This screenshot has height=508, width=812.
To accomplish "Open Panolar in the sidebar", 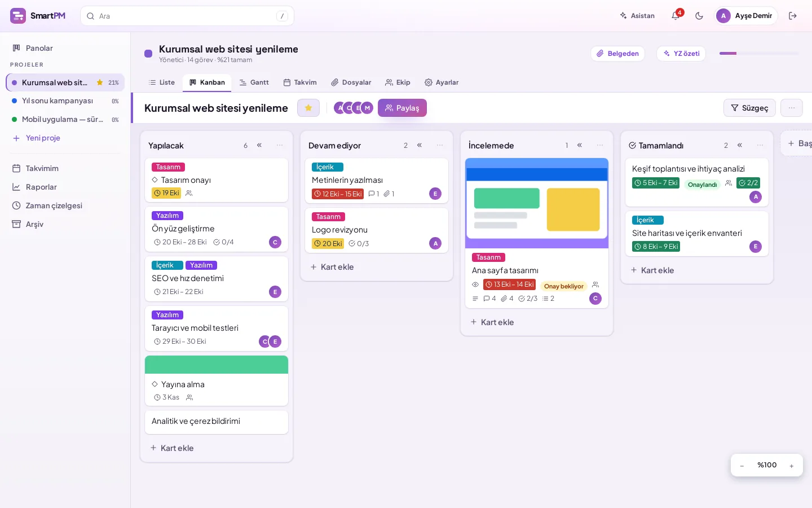I will (x=65, y=48).
